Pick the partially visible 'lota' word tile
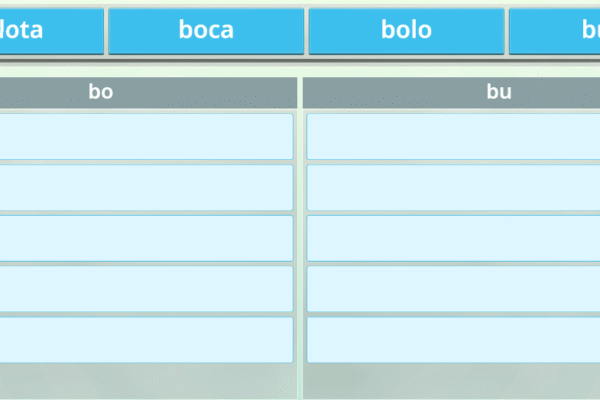Viewport: 600px width, 400px height. pyautogui.click(x=52, y=31)
